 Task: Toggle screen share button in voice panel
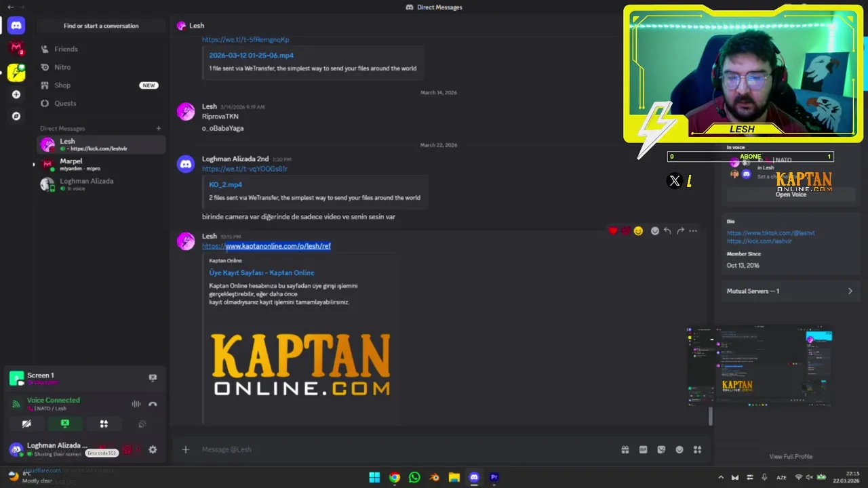(65, 424)
